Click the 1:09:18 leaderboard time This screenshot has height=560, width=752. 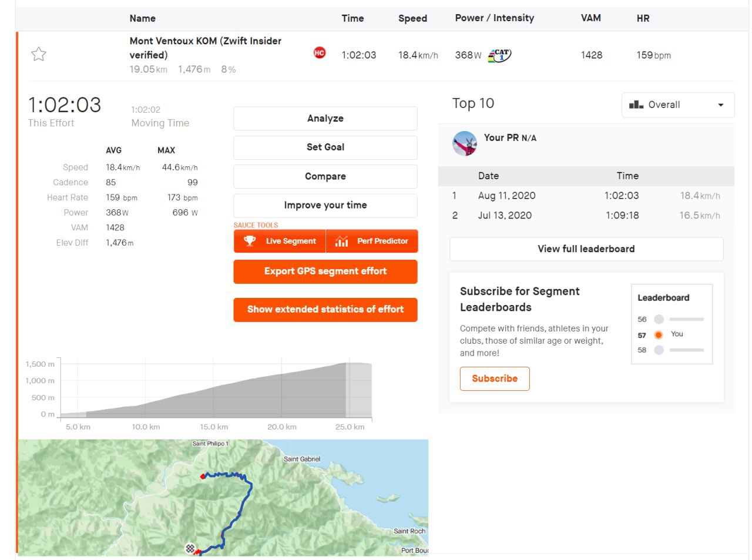pos(622,216)
